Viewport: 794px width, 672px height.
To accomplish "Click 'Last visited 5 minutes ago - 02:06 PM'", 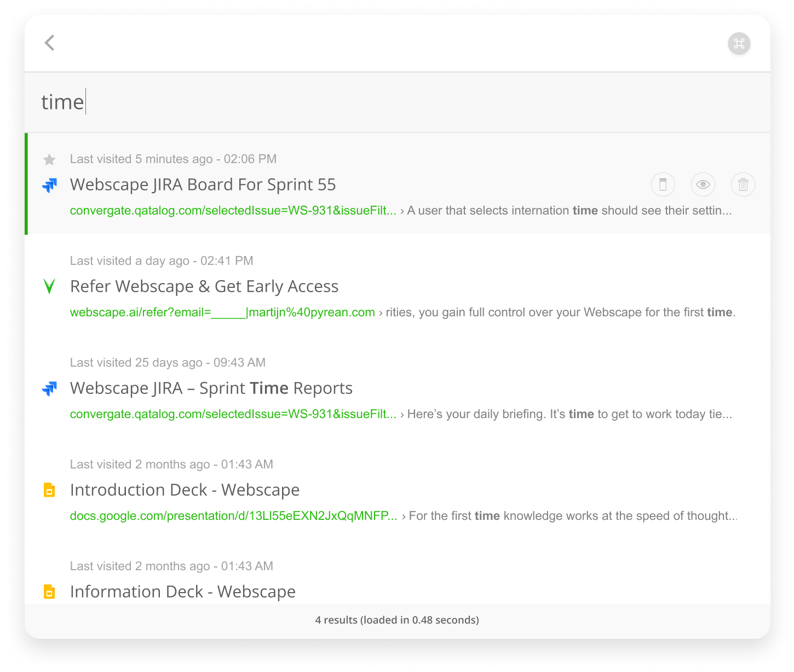I will coord(173,159).
